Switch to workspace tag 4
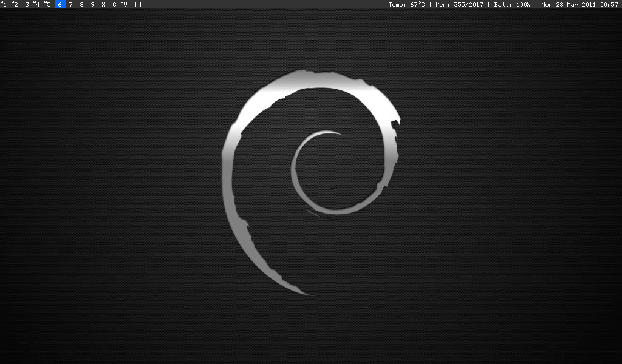 tap(37, 4)
